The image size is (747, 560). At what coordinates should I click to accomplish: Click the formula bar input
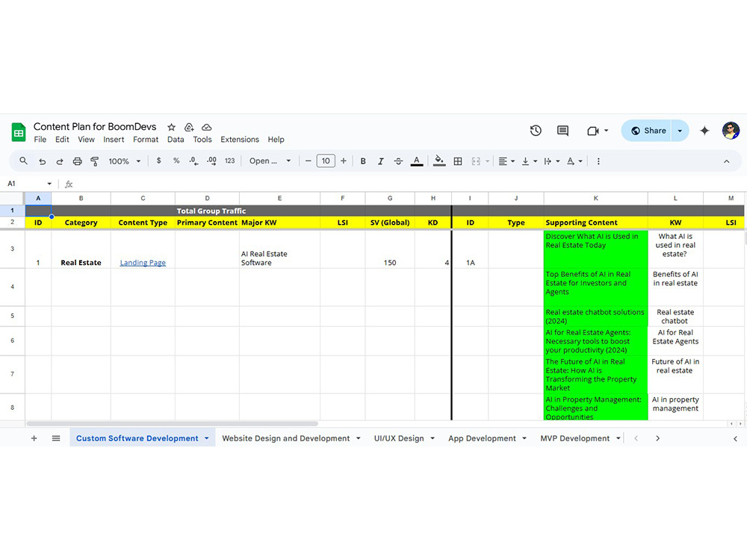pyautogui.click(x=409, y=184)
